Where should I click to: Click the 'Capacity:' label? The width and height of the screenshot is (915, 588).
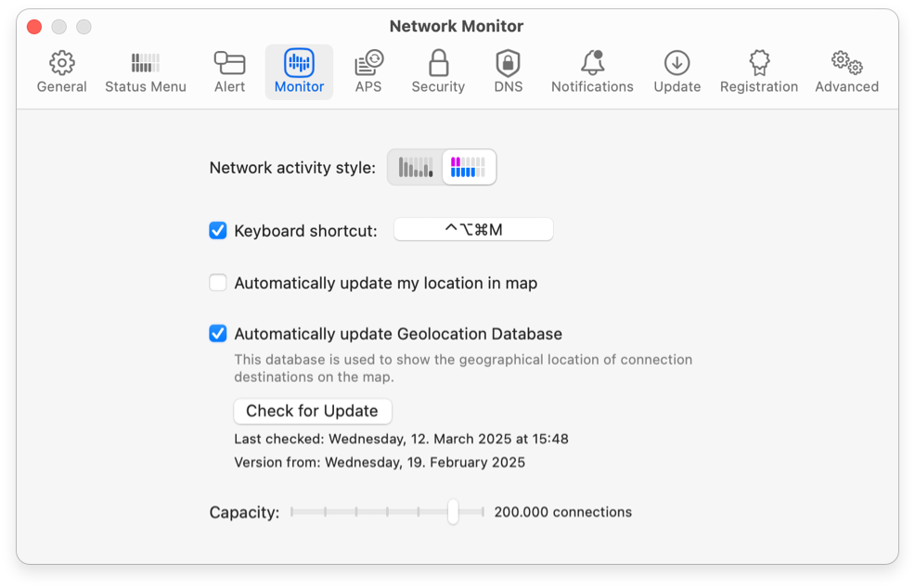pyautogui.click(x=244, y=512)
